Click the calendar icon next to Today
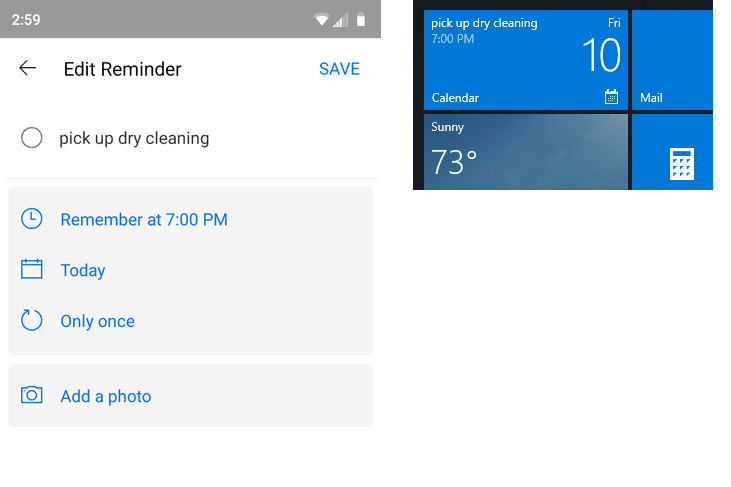 pos(32,269)
